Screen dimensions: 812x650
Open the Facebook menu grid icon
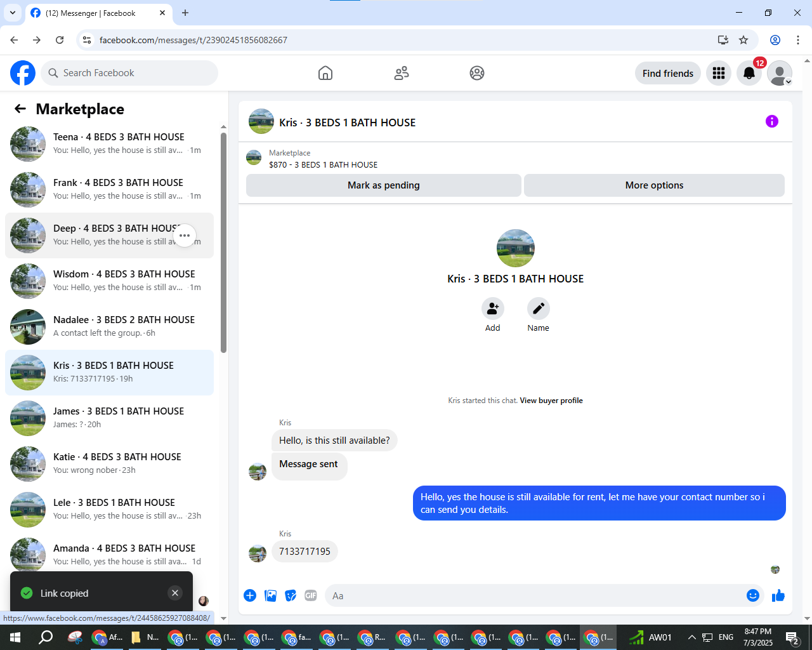click(x=719, y=73)
